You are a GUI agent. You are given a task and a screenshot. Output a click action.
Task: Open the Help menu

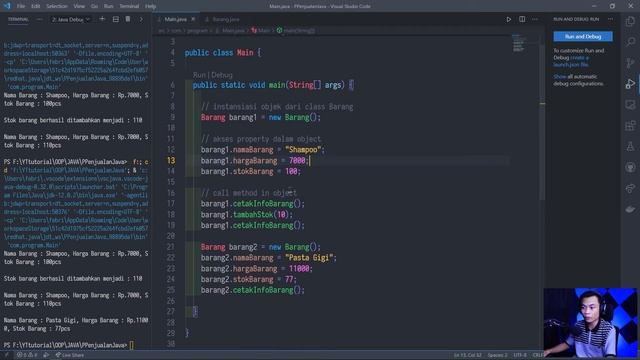click(151, 6)
